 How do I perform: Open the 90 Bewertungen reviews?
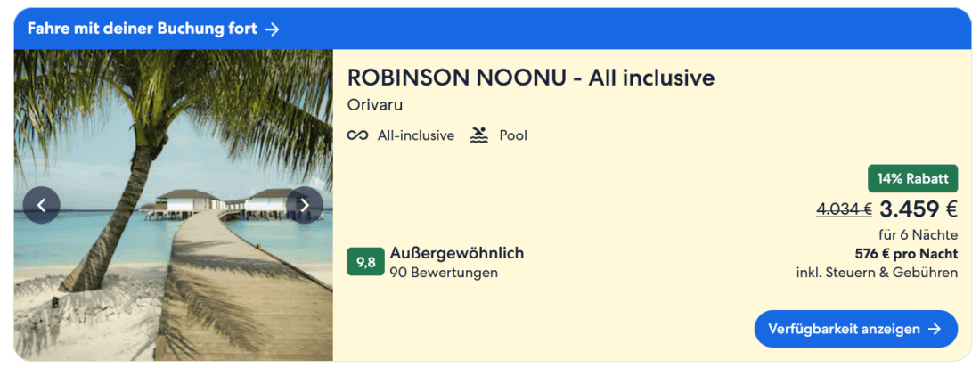click(x=443, y=273)
